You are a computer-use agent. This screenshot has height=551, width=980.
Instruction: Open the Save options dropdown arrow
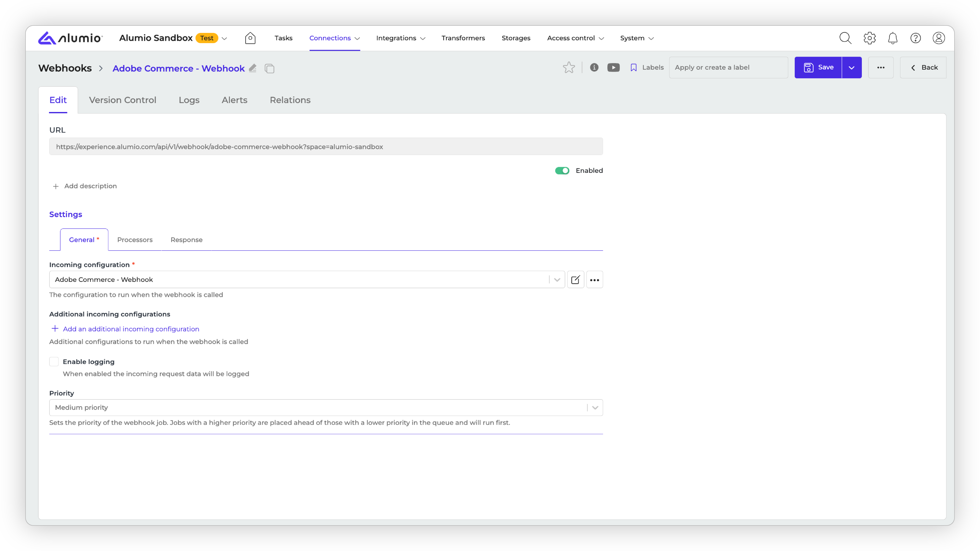point(851,68)
